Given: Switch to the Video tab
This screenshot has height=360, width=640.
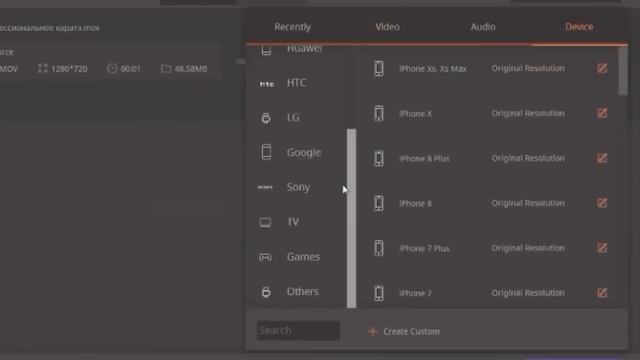Looking at the screenshot, I should pos(387,27).
